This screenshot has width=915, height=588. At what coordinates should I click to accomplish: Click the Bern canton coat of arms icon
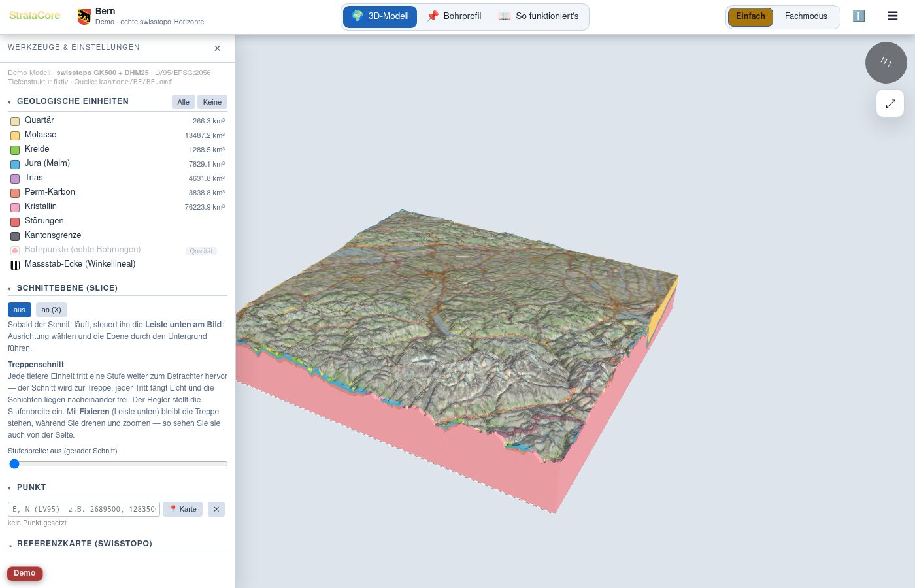click(x=84, y=16)
